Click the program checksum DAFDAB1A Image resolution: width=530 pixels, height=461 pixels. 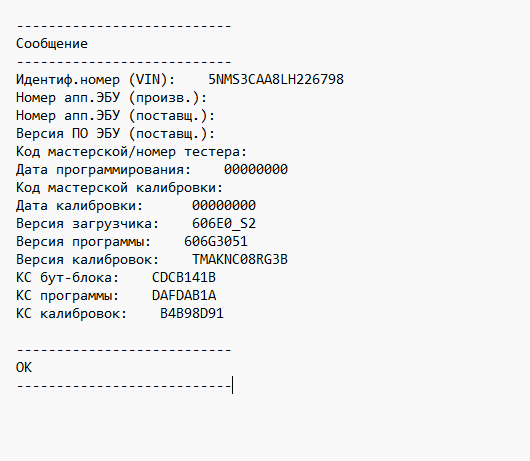[x=184, y=295]
